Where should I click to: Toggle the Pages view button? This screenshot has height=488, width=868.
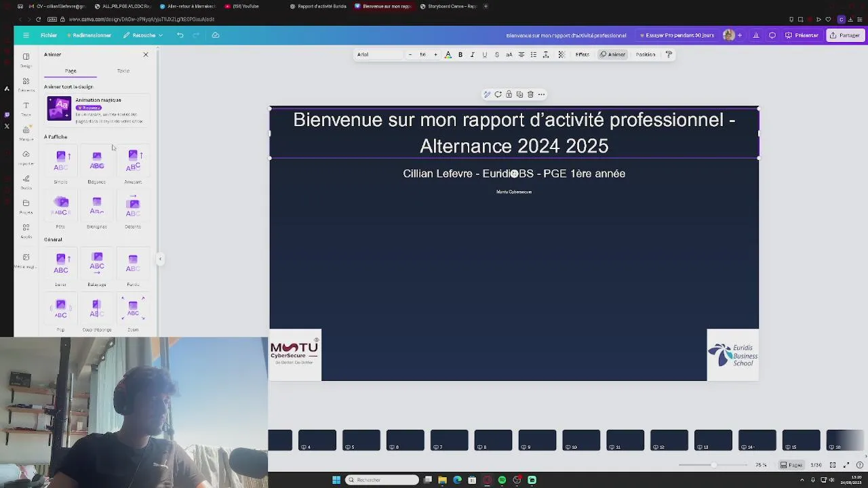point(791,465)
